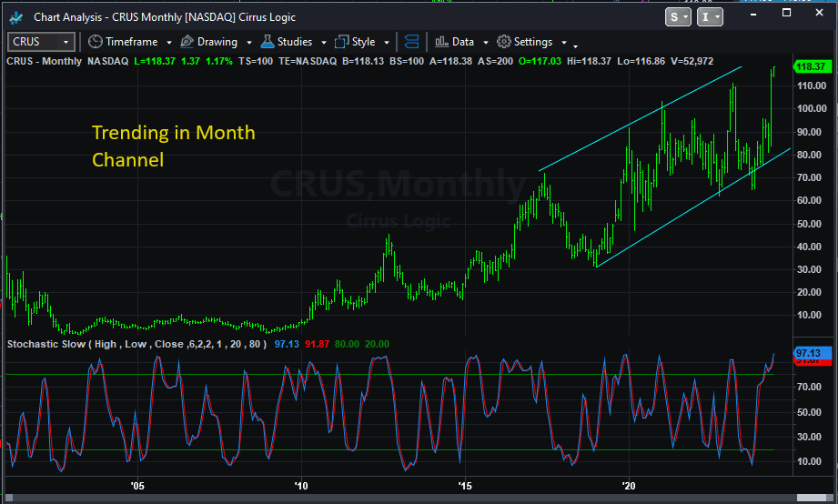Click the 100.00 price axis label
The width and height of the screenshot is (838, 504).
[x=812, y=108]
